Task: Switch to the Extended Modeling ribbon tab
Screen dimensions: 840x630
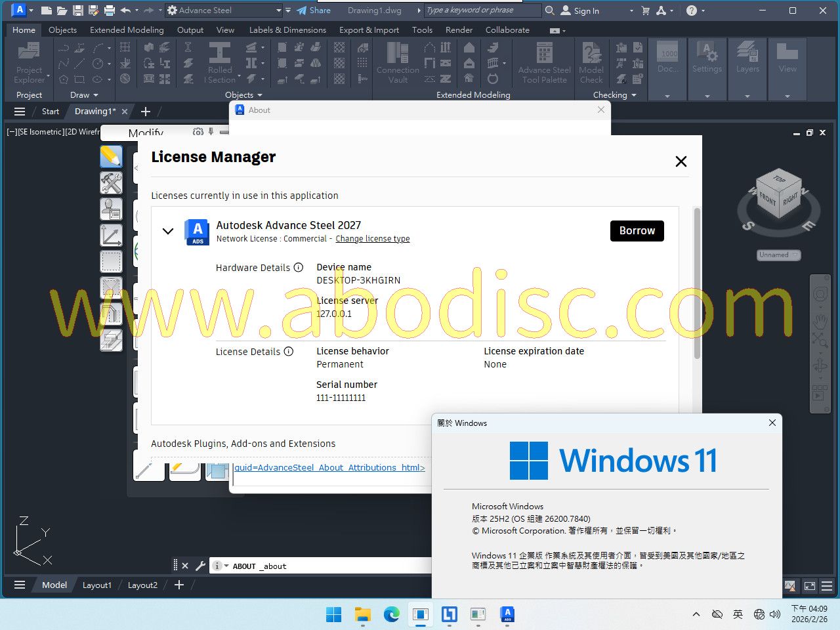Action: click(x=127, y=30)
